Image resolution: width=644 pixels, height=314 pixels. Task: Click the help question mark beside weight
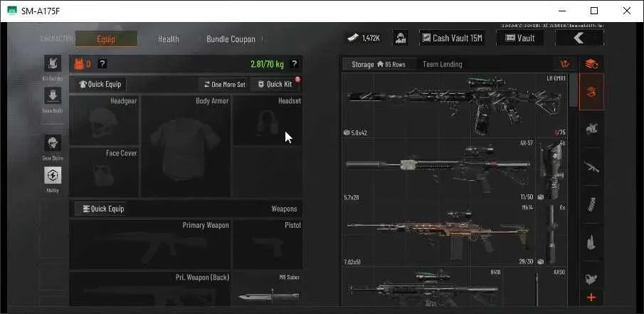[295, 63]
